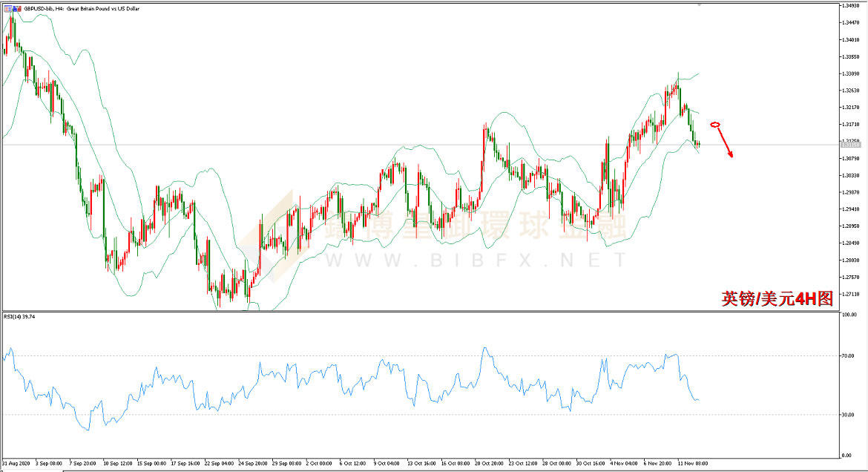Screen dimensions: 868x472
Task: Click the 1.34930 price axis label
Action: 850,5
